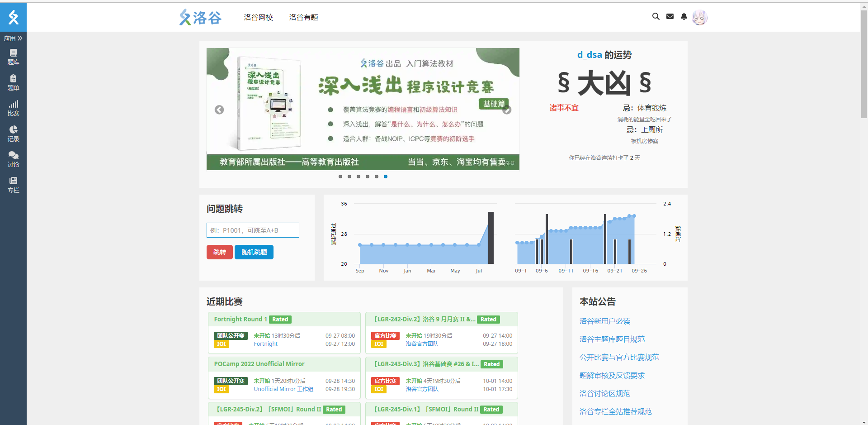Image resolution: width=868 pixels, height=425 pixels.
Task: Open the 题单 training list sidebar icon
Action: point(13,82)
